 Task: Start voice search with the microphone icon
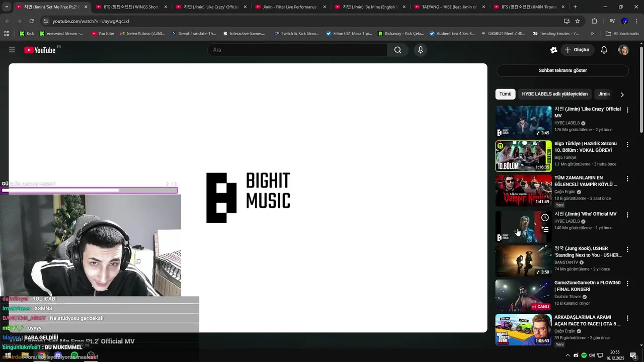point(421,50)
